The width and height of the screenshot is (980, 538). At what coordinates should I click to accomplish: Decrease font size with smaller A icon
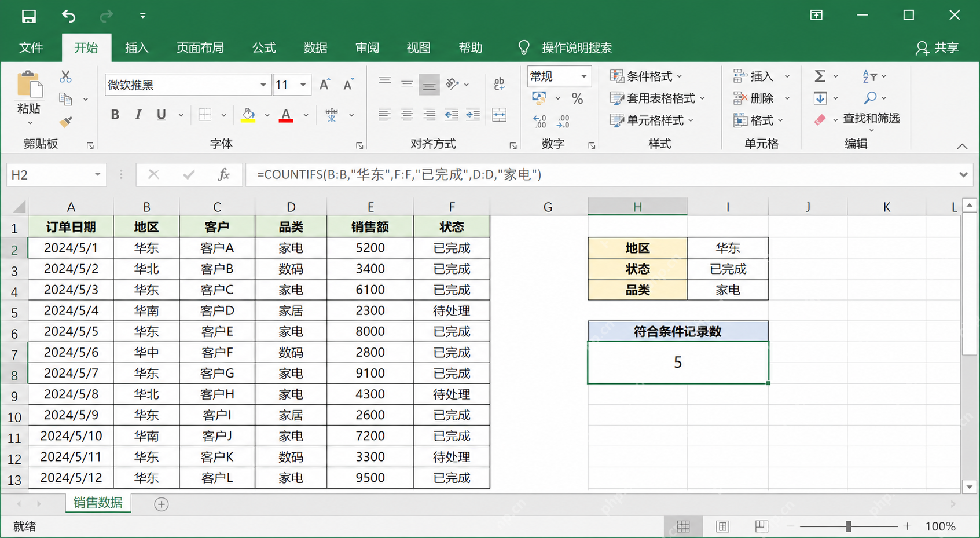pos(348,85)
